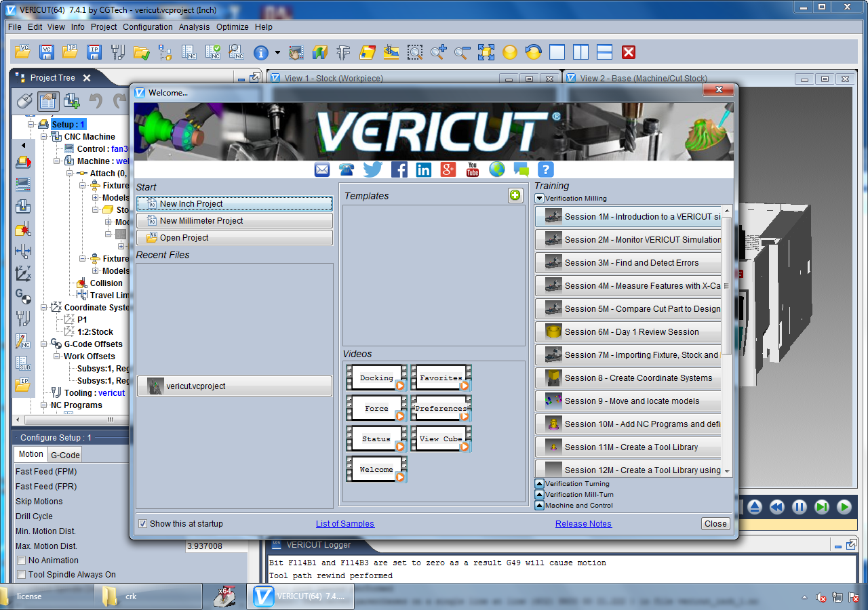Viewport: 868px width, 610px height.
Task: Open recent file vericut.vcproject
Action: coord(235,386)
